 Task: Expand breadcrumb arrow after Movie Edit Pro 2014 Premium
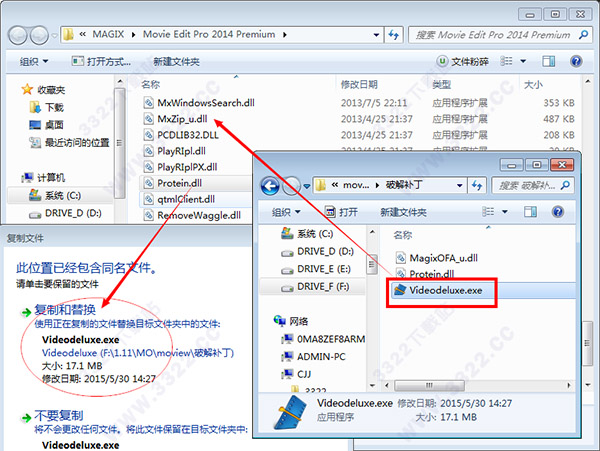click(285, 35)
